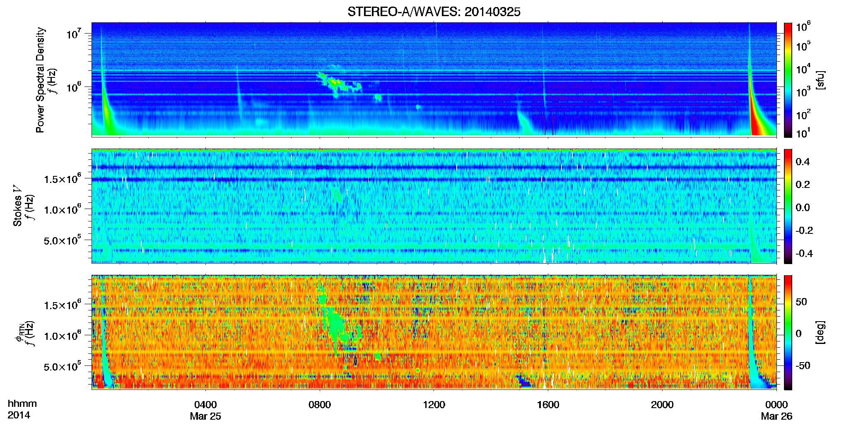Click the Stokes V axis label
868x447 pixels.
point(17,206)
